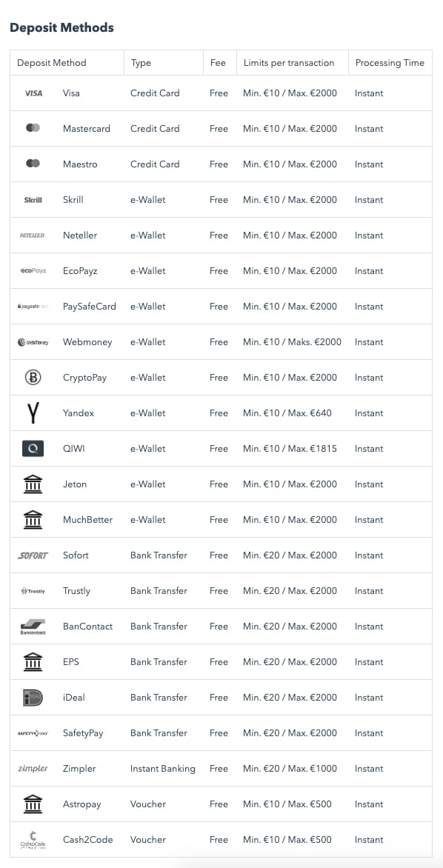The image size is (443, 868).
Task: Click the Deposit Method column header
Action: click(x=52, y=62)
